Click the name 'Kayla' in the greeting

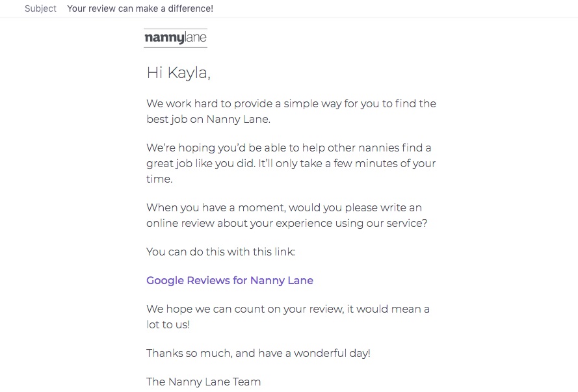tap(189, 73)
